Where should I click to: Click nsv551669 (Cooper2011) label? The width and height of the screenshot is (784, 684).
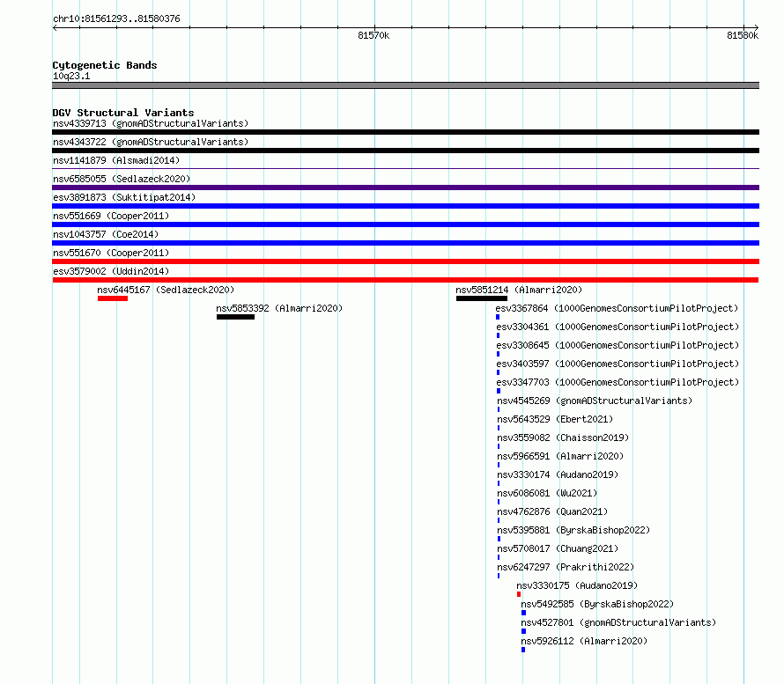[x=111, y=216]
